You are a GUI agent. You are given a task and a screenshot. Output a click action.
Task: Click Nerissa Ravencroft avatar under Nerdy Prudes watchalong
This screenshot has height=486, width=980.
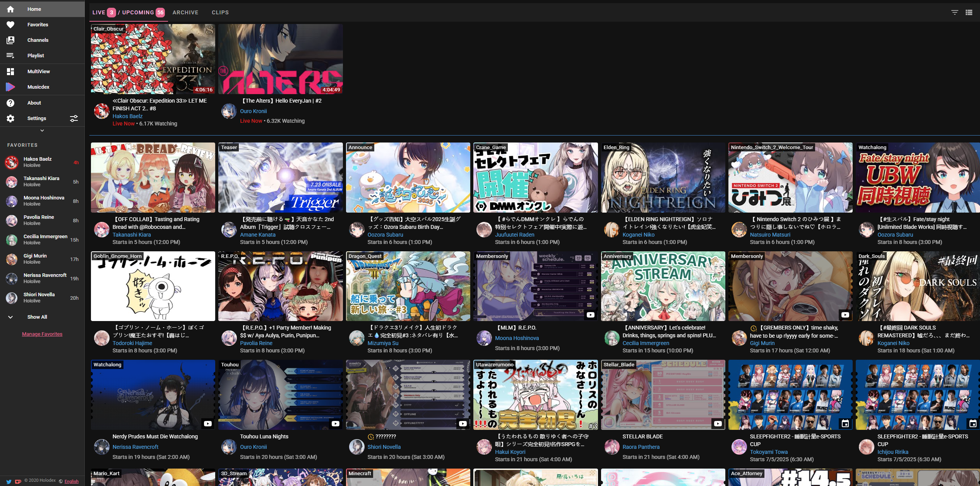pyautogui.click(x=102, y=447)
